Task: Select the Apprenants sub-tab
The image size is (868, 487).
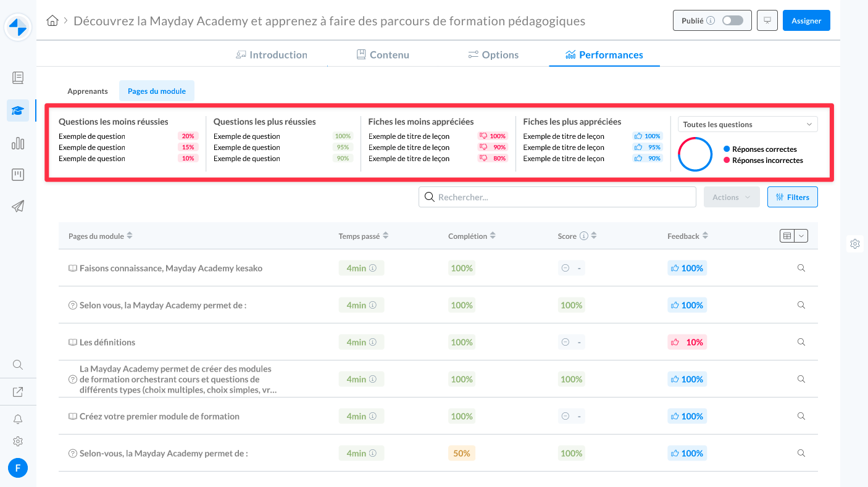Action: point(88,91)
